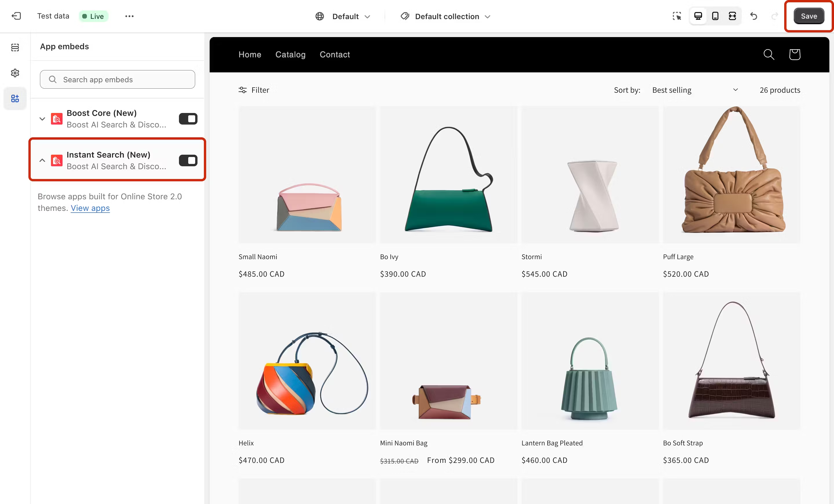
Task: Activate the inspector selection tool icon
Action: click(x=676, y=16)
